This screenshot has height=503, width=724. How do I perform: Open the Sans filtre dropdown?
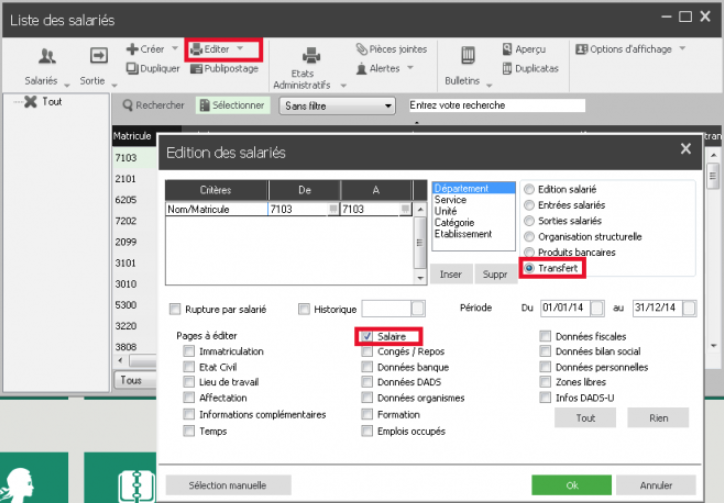pyautogui.click(x=337, y=105)
